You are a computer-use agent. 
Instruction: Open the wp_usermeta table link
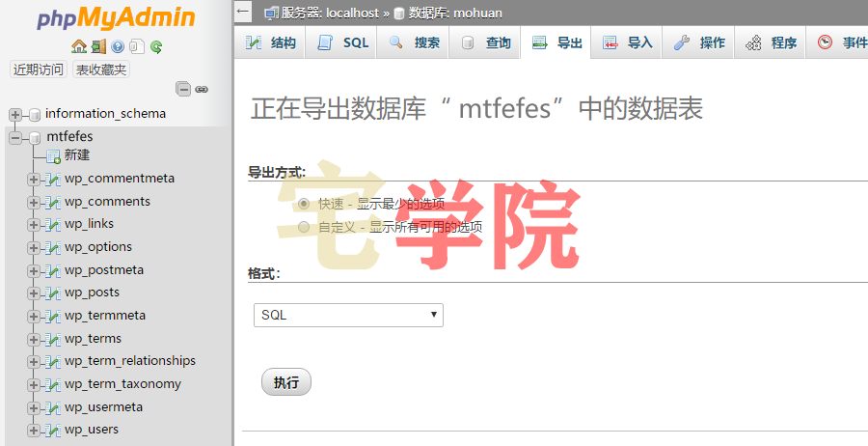point(103,407)
